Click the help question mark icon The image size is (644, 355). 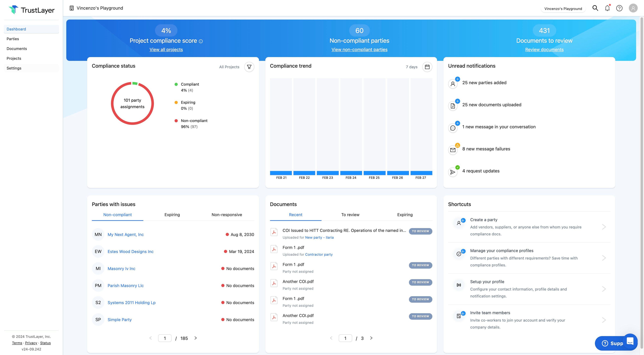coord(619,8)
